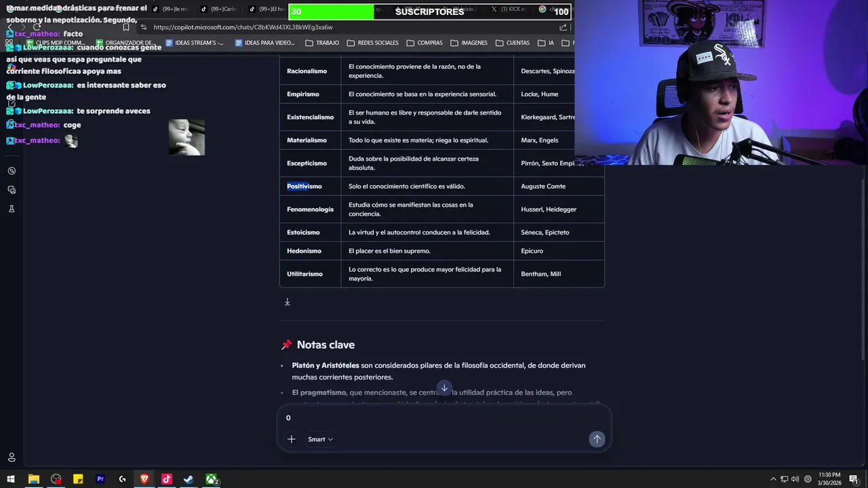Image resolution: width=868 pixels, height=488 pixels.
Task: Click the 'Notas clave' heading
Action: point(325,345)
